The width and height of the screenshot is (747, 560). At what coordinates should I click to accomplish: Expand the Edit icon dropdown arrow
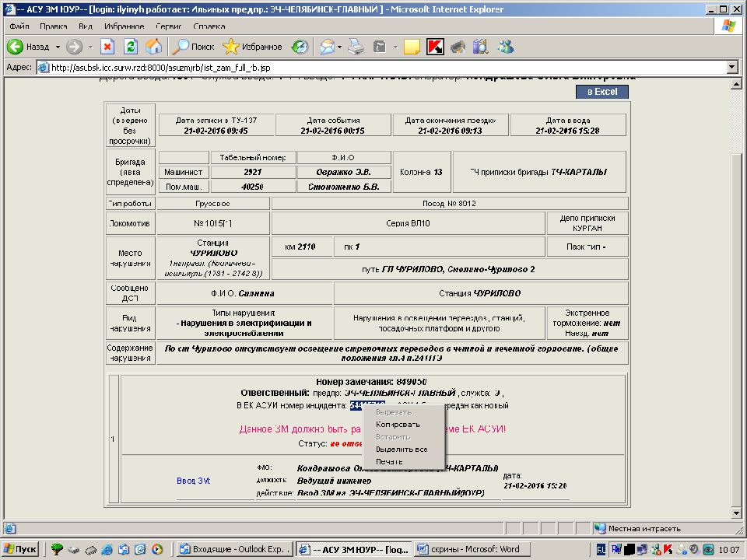pos(395,47)
